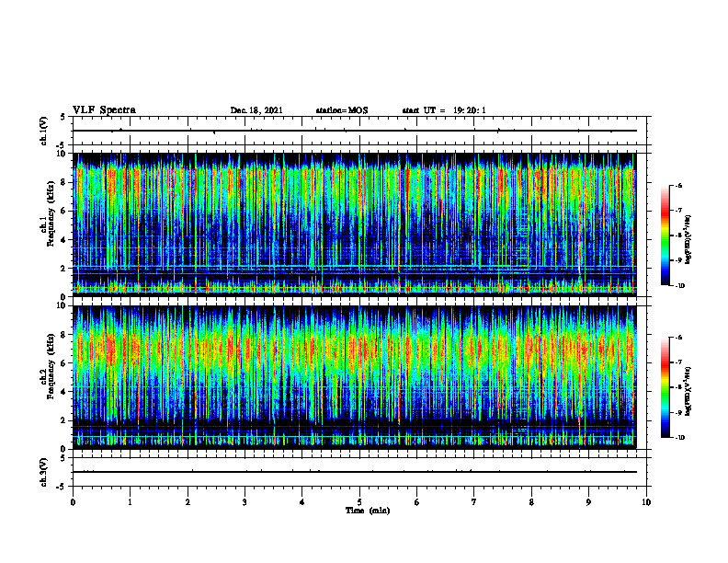
Task: Click the "-6" label on ch.1 color bar
Action: click(x=678, y=186)
